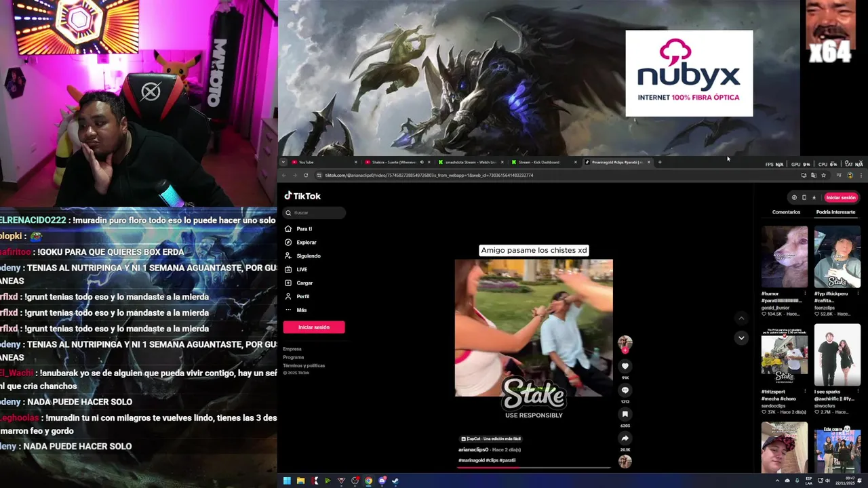Open browser three-dot menu
The width and height of the screenshot is (868, 488).
coord(861,175)
